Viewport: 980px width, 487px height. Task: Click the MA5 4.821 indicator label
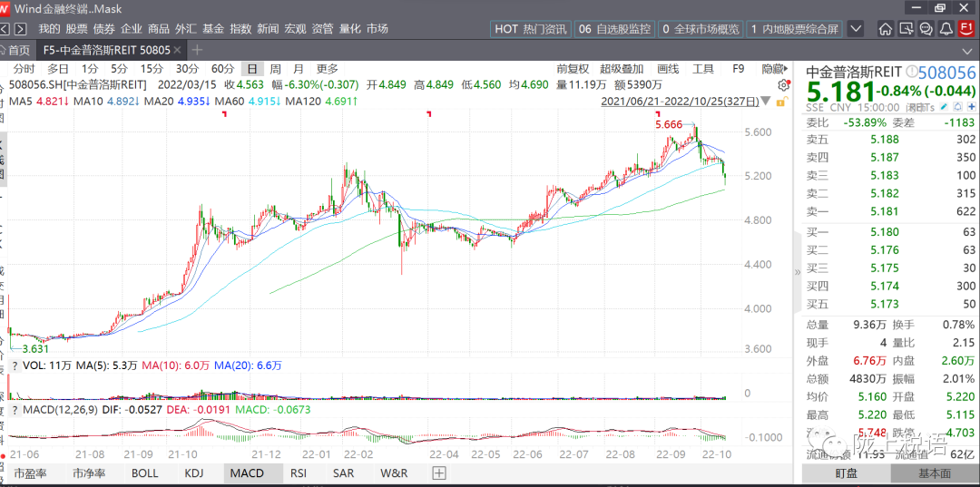pos(40,101)
